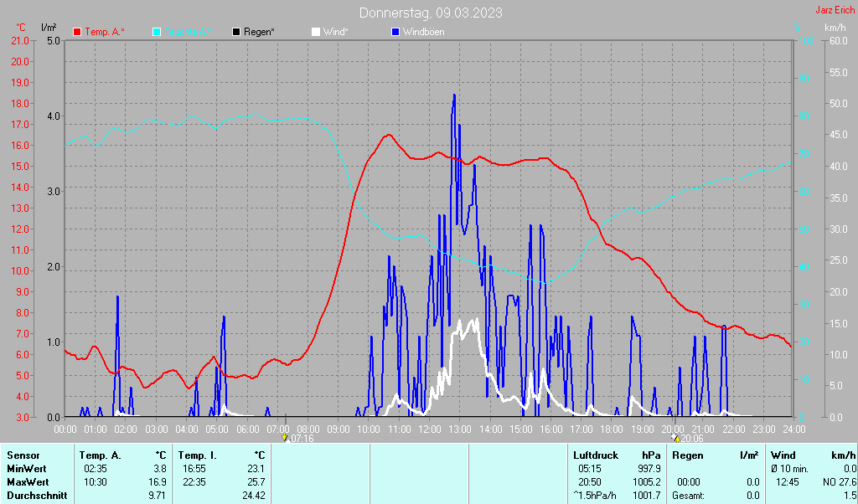Click the Gesamt: rain total label
Viewport: 858px width, 504px height.
689,496
